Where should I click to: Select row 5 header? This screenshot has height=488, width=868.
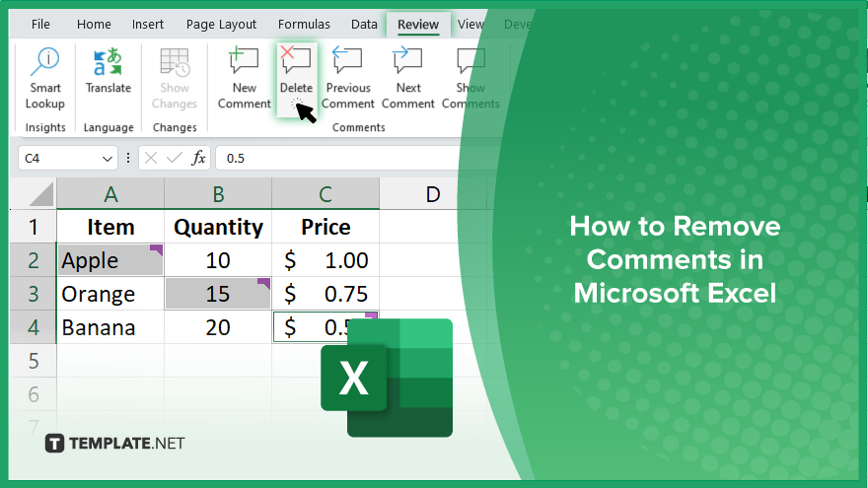34,361
